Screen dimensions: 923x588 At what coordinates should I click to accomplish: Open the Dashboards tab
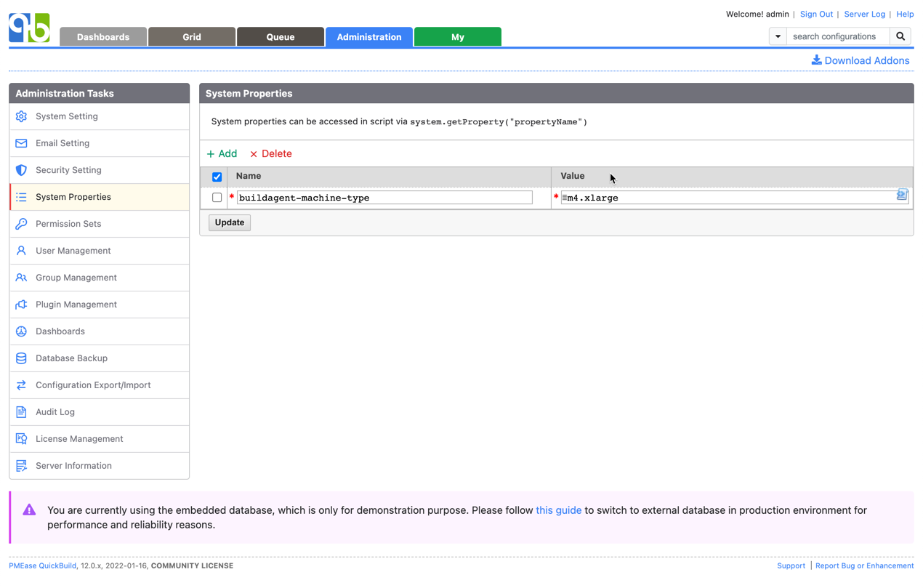pos(103,37)
